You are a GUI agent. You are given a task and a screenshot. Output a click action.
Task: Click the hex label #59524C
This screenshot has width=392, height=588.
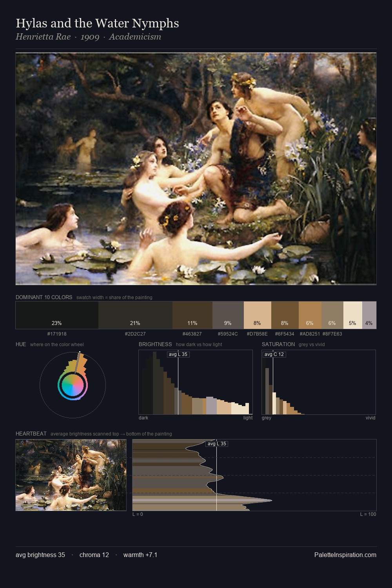pos(228,334)
